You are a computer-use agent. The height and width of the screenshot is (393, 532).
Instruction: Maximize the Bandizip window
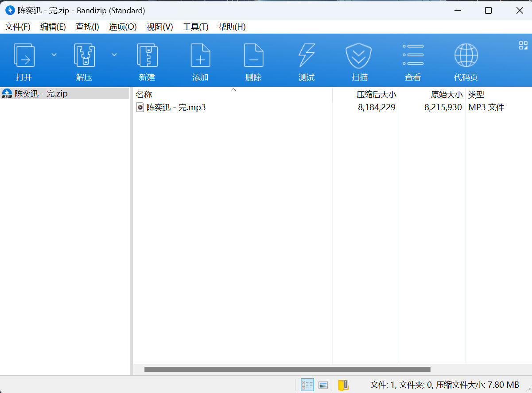click(488, 11)
